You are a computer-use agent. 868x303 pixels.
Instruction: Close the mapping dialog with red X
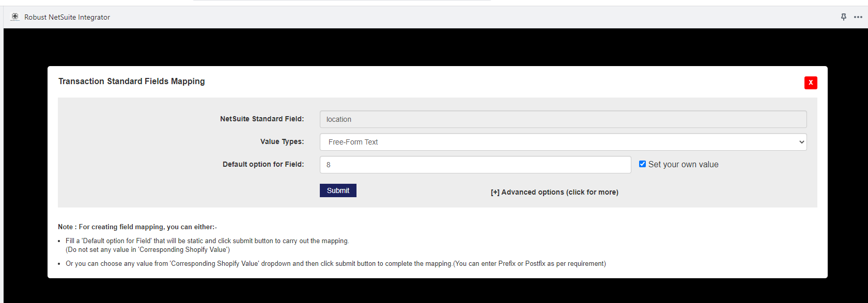[811, 83]
